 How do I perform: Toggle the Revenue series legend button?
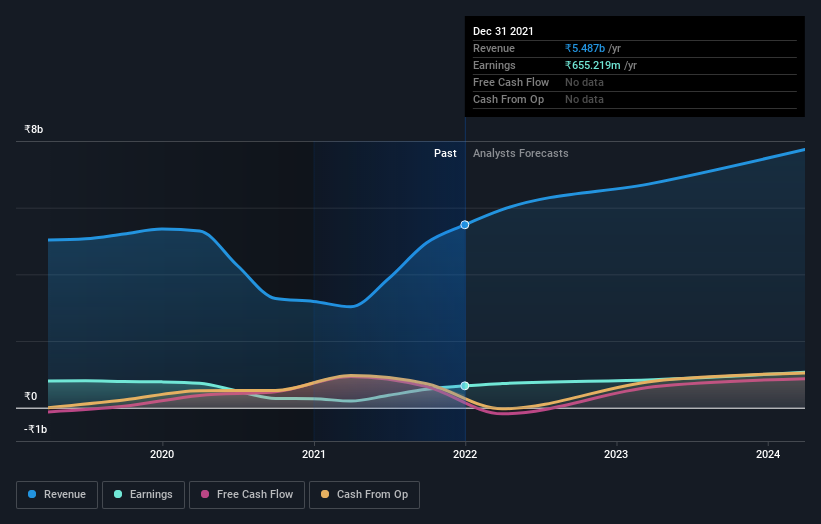pyautogui.click(x=57, y=495)
